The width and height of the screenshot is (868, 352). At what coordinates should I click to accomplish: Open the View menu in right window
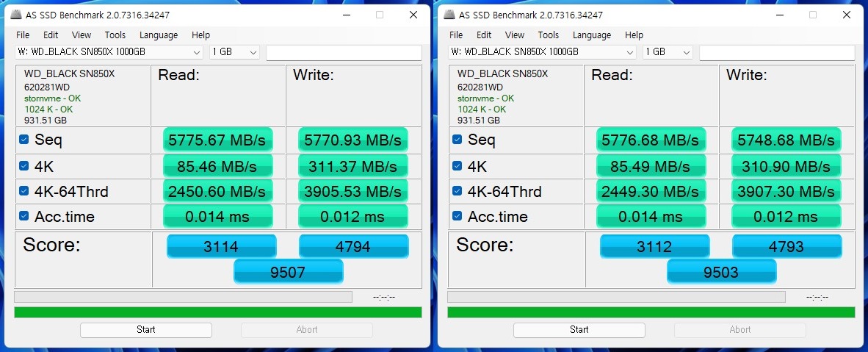pyautogui.click(x=515, y=35)
